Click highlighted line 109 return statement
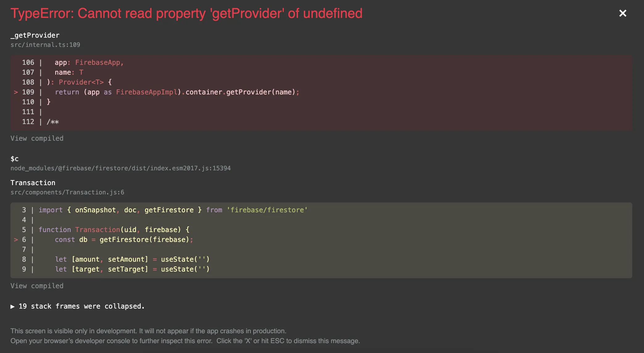644x353 pixels. pos(177,92)
